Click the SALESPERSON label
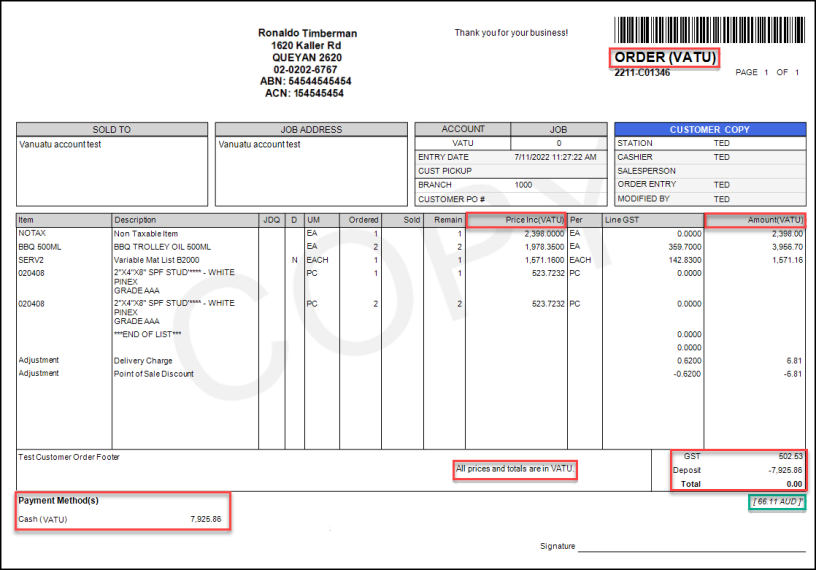Viewport: 816px width, 570px height. [646, 171]
